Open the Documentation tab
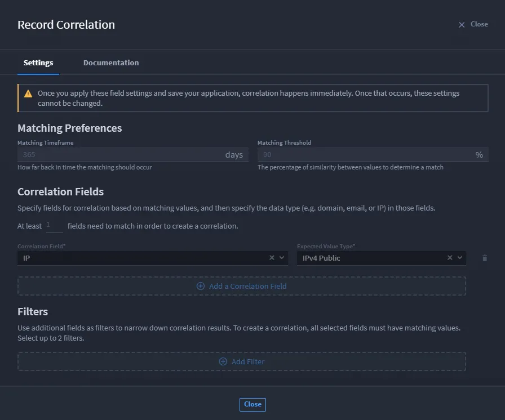 pos(111,62)
